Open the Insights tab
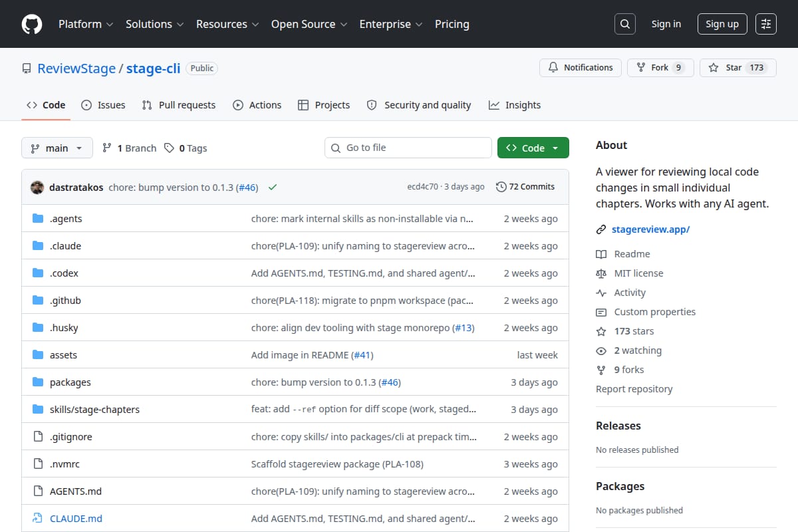 [515, 105]
